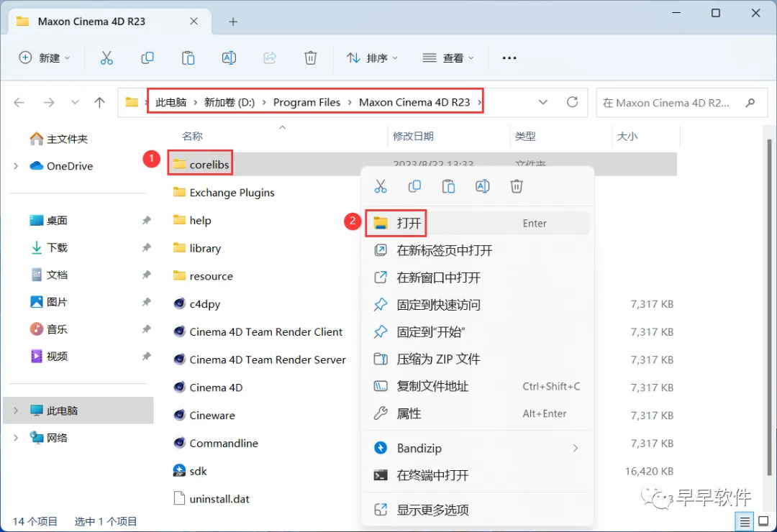The image size is (777, 532).
Task: Click the Delete trash icon in the top toolbar
Action: [x=310, y=58]
